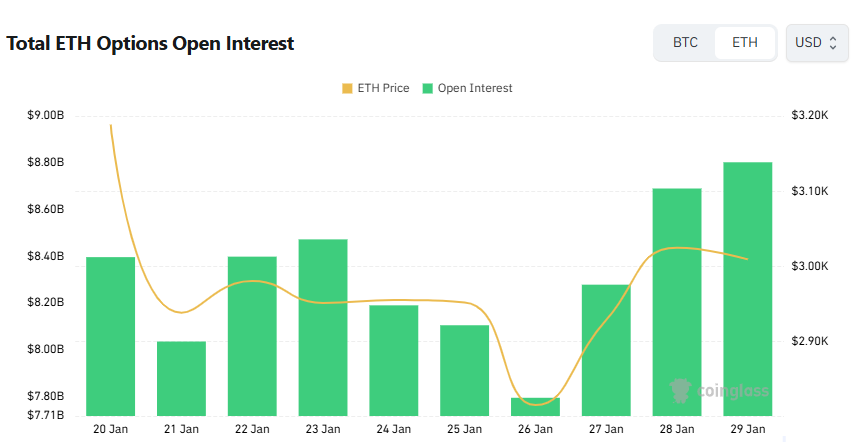Click the green Open Interest swatch
Viewport: 856px width, 442px height.
tap(428, 88)
